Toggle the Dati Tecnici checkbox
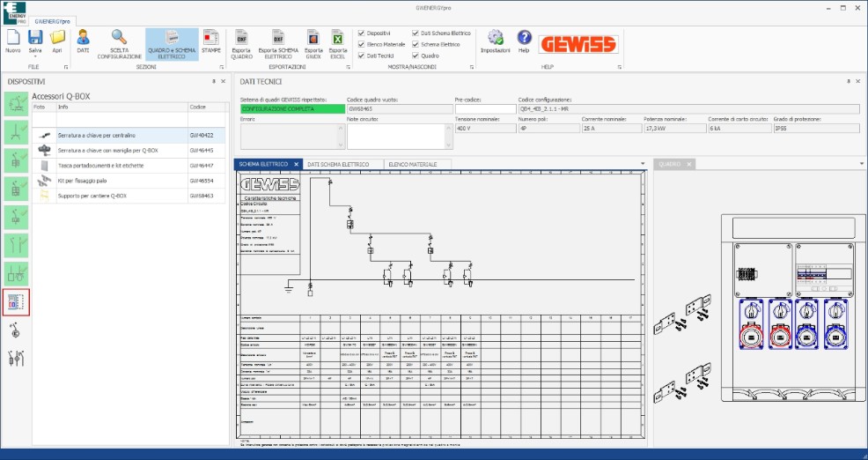The height and width of the screenshot is (460, 868). [x=361, y=56]
